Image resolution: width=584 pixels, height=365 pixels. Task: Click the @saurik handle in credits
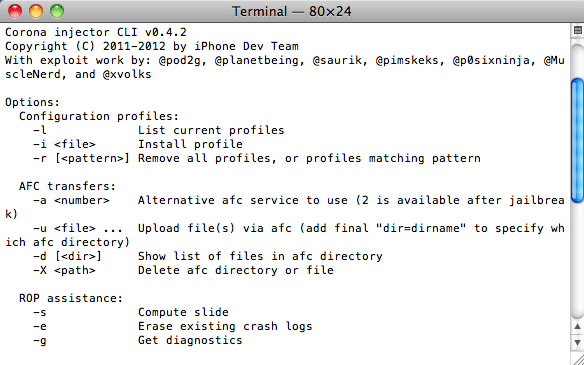(x=337, y=60)
